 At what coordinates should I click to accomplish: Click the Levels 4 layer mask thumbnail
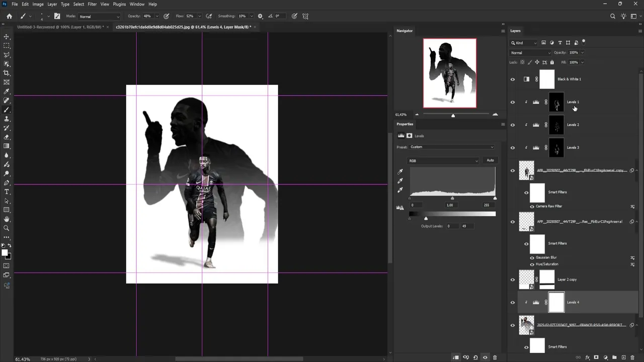tap(556, 303)
